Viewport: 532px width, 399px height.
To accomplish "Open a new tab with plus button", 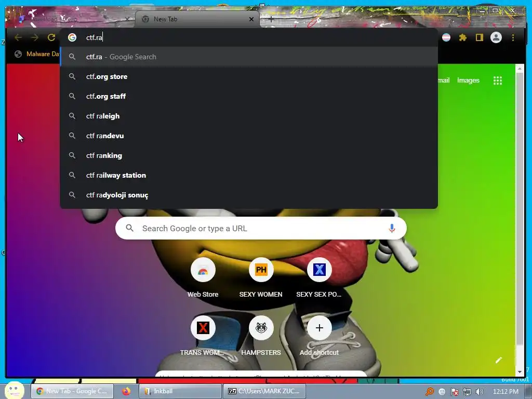I will click(271, 19).
